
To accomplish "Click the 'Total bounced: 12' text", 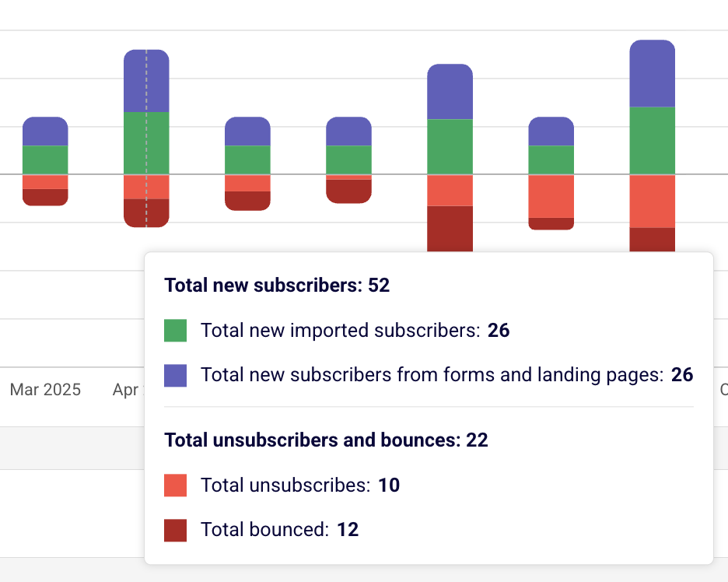I will (x=279, y=531).
